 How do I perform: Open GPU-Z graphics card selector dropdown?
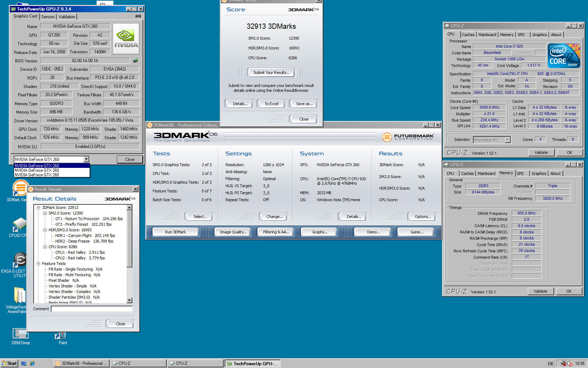(x=86, y=159)
